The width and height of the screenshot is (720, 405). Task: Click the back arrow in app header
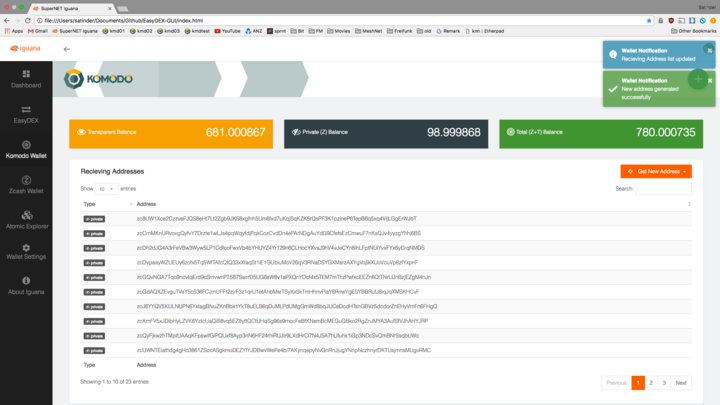pos(67,49)
